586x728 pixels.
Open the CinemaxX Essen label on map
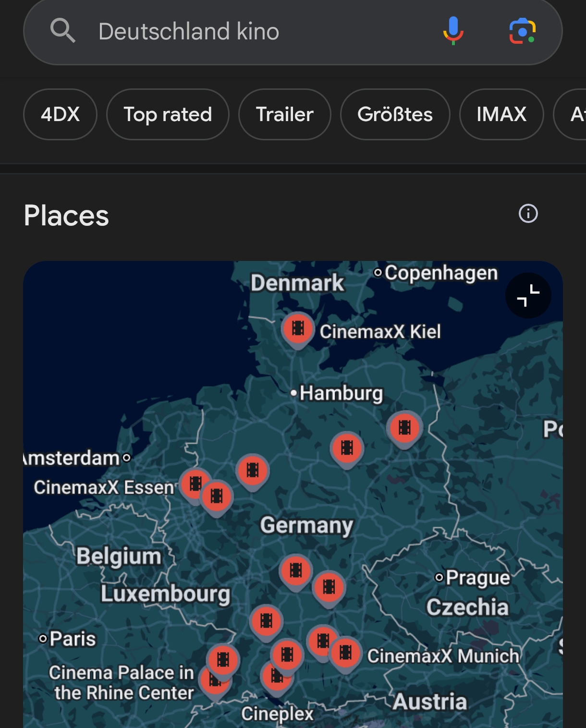click(x=104, y=487)
